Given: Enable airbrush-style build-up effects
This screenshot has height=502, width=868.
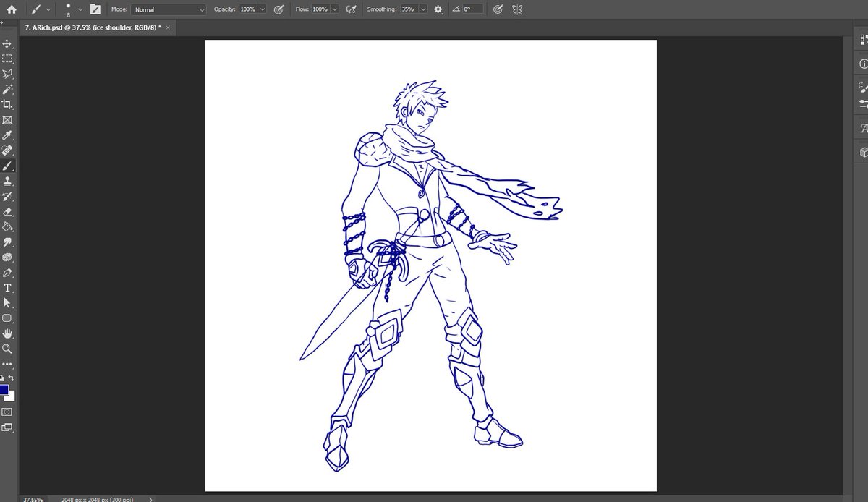Looking at the screenshot, I should pos(351,9).
